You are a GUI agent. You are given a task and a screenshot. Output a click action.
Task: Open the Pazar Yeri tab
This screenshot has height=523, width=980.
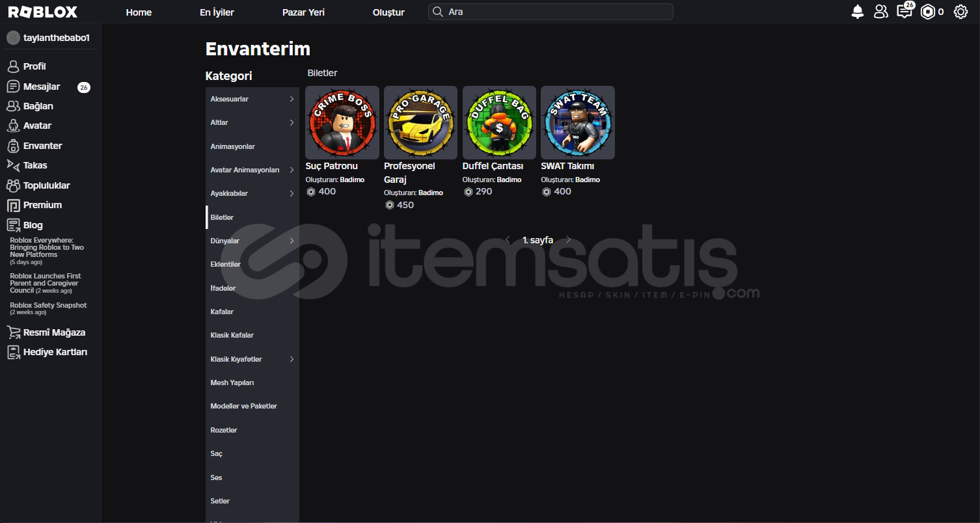pos(303,12)
